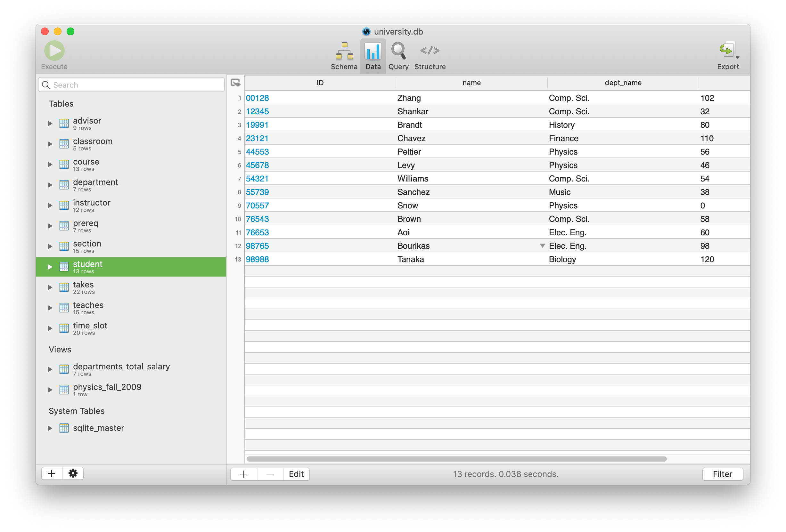Click the gear settings icon below sidebar
Screen dimensions: 786x532
click(x=73, y=473)
